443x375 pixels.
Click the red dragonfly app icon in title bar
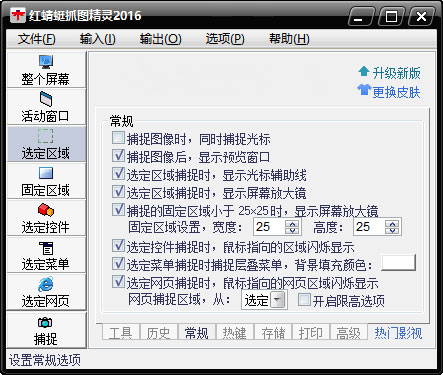coord(18,15)
